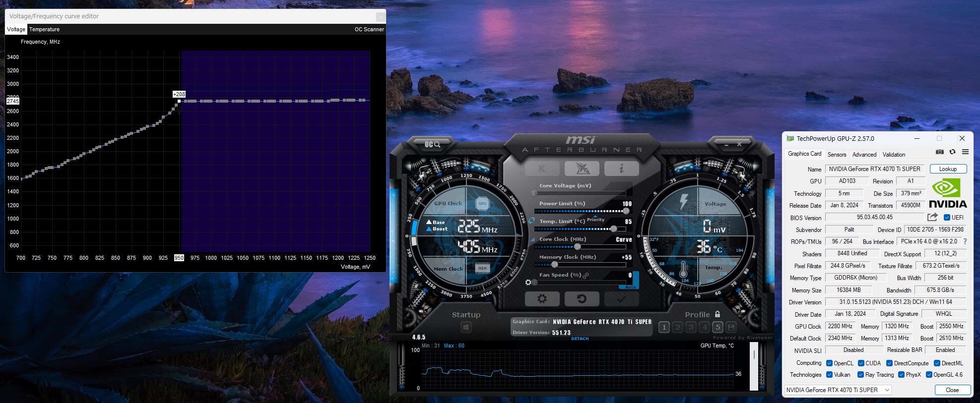Click the GPU chip icon in the clock gauge
Image resolution: width=980 pixels, height=403 pixels.
click(x=482, y=203)
